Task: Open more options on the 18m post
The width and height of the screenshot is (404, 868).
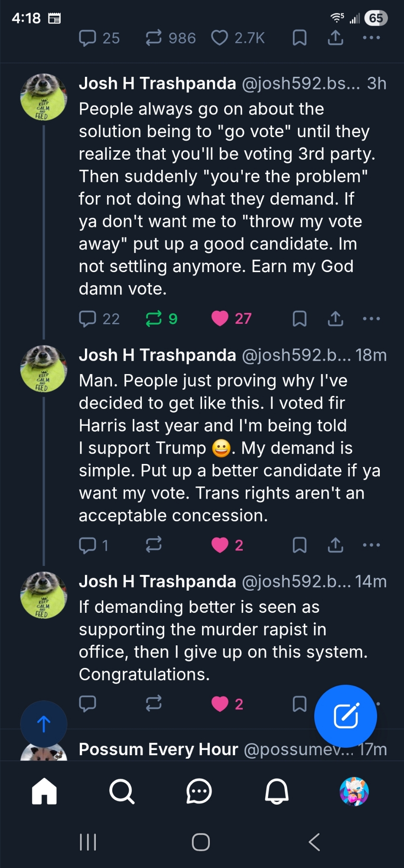Action: tap(371, 545)
